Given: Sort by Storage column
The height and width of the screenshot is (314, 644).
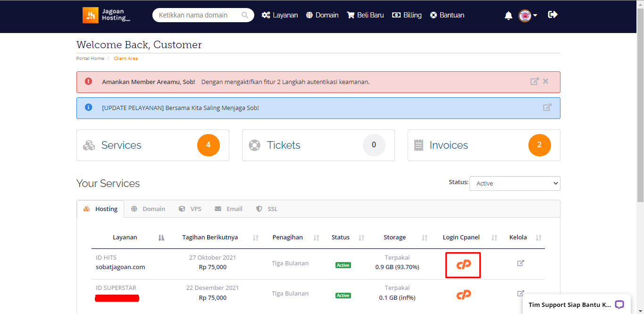Looking at the screenshot, I should click(x=425, y=238).
